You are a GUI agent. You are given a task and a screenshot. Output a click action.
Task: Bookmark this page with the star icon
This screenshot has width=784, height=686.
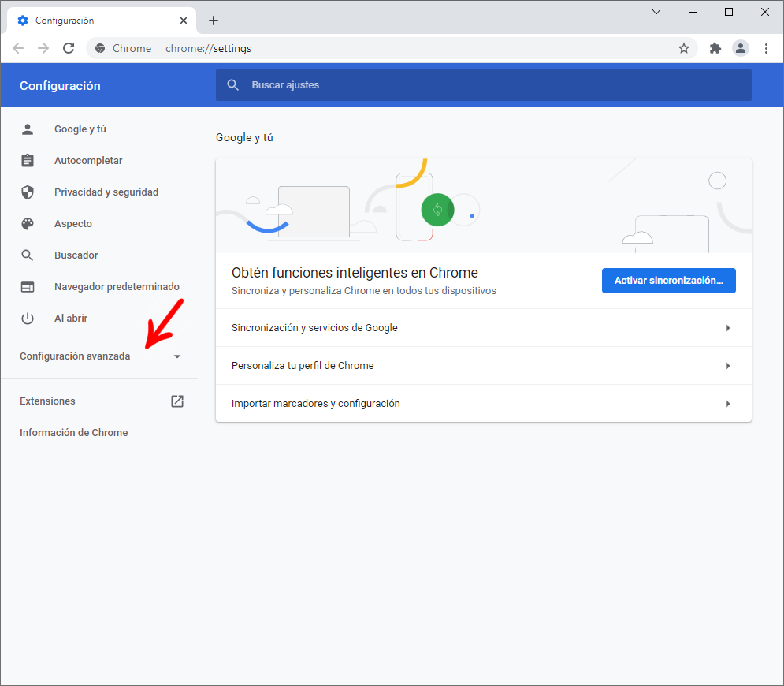point(683,48)
